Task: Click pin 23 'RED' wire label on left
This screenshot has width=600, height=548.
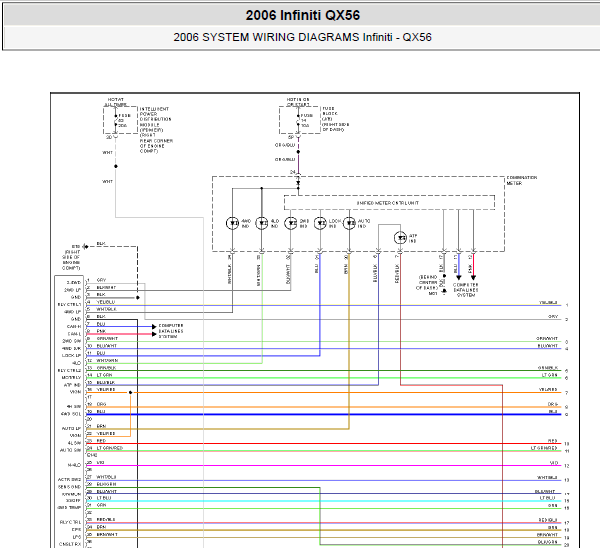Action: tap(101, 441)
